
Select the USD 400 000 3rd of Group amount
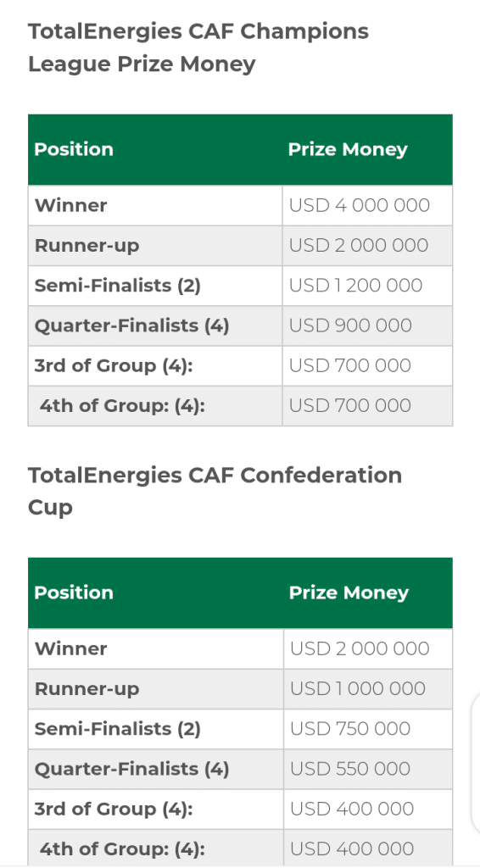[352, 809]
